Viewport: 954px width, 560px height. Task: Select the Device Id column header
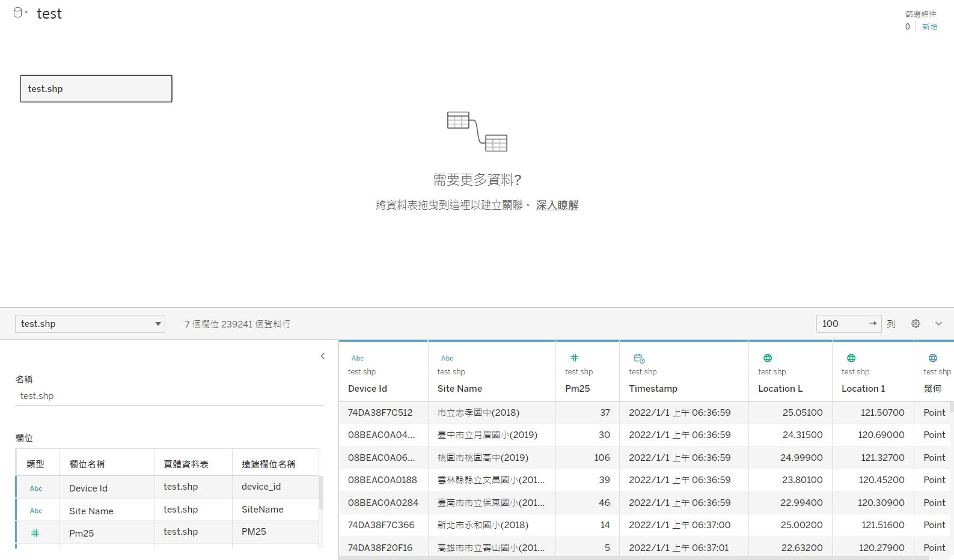click(367, 389)
